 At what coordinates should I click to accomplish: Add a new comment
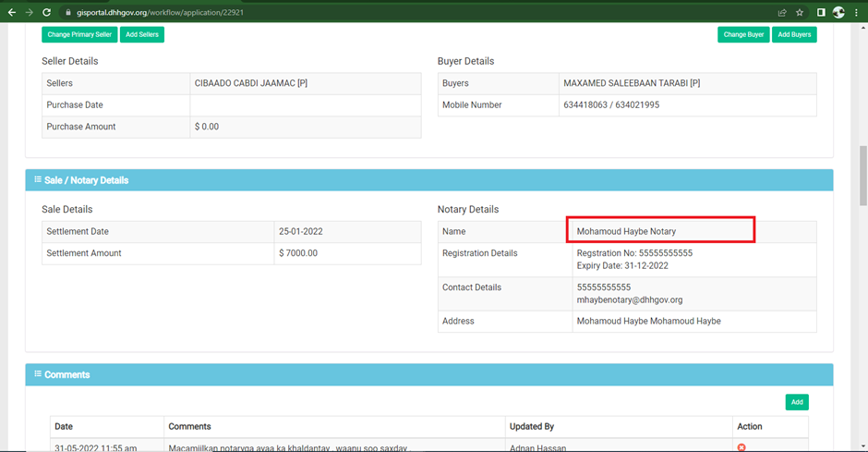coord(797,402)
